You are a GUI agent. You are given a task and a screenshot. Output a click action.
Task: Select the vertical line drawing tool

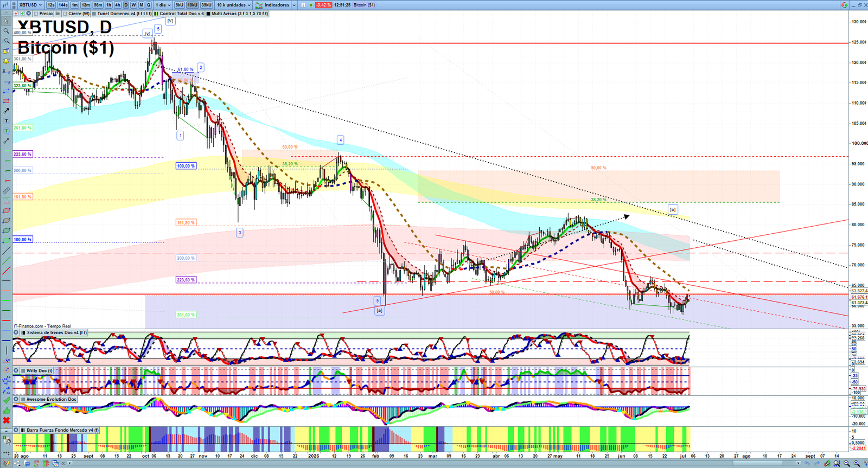click(7, 350)
